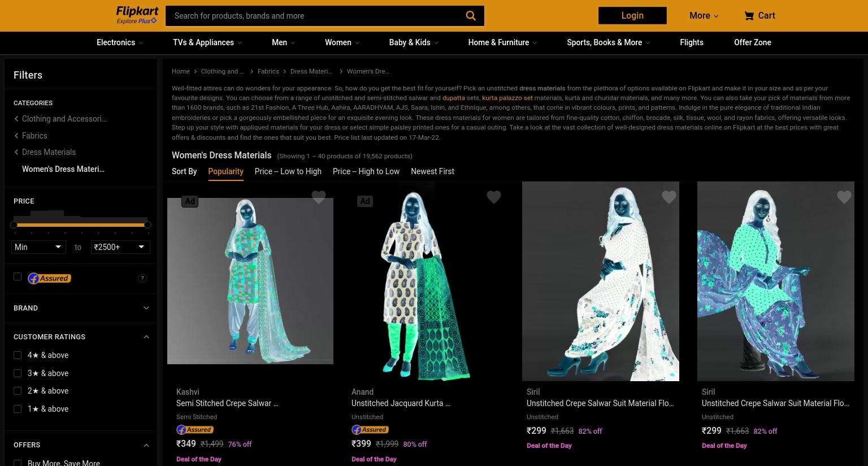Click the Home breadcrumb link

click(x=181, y=71)
